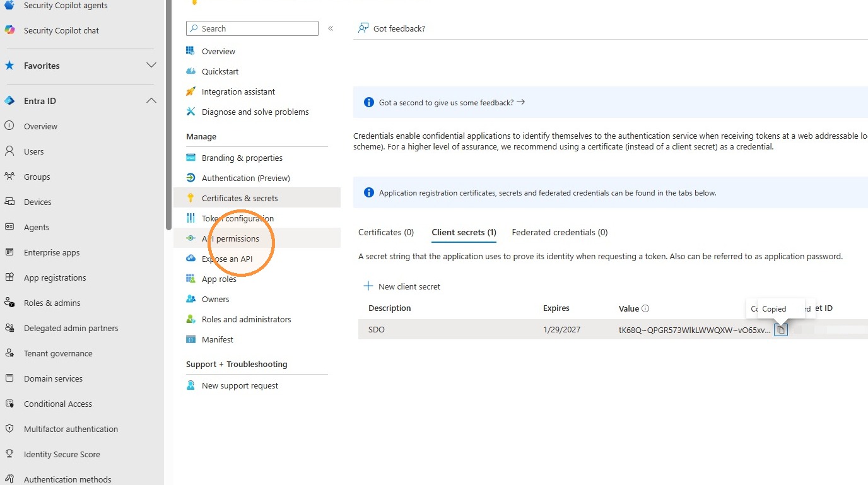Click the Description column header
Screen dimensions: 868x485
click(389, 308)
